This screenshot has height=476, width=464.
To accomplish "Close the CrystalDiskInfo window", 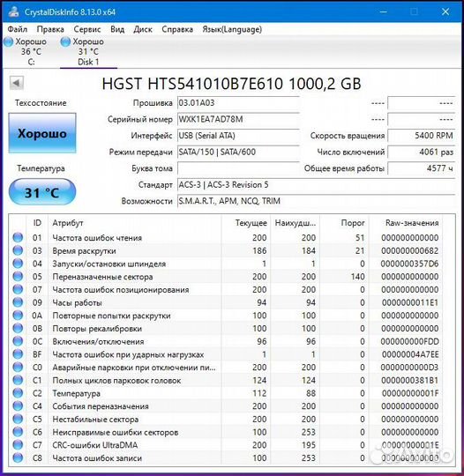I will [445, 11].
